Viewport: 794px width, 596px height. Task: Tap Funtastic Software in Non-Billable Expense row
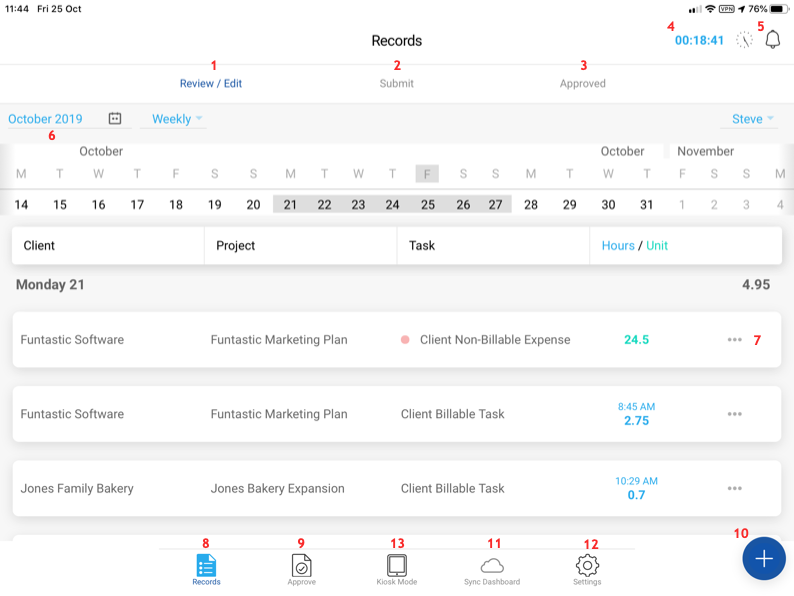72,339
